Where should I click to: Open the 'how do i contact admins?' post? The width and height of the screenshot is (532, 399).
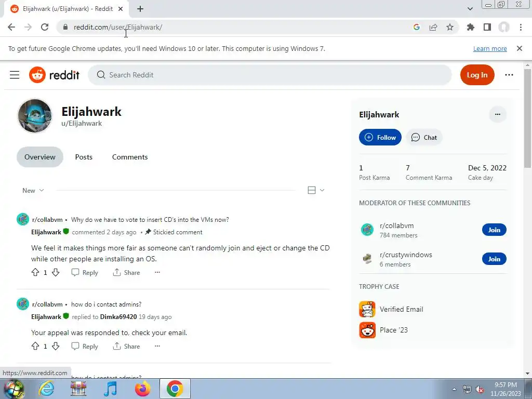(106, 304)
